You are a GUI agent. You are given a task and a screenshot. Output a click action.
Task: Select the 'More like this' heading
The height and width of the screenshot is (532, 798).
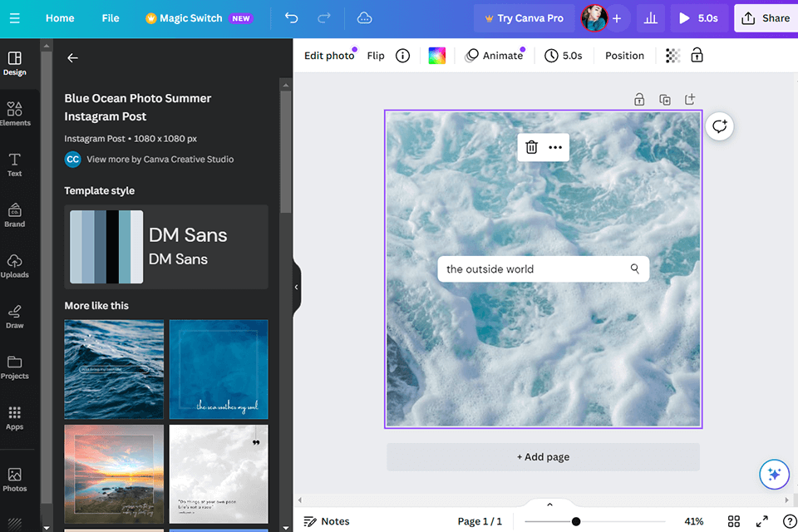tap(96, 306)
